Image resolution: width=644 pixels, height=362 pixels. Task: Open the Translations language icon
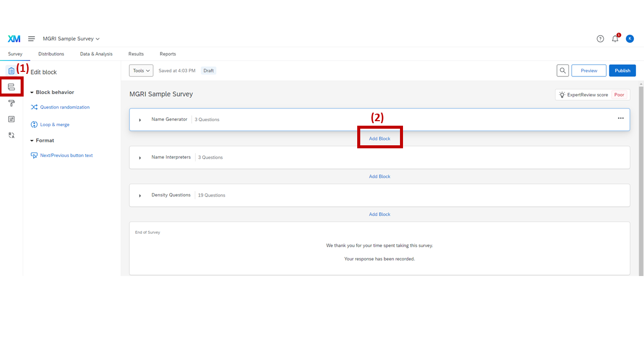coord(11,135)
